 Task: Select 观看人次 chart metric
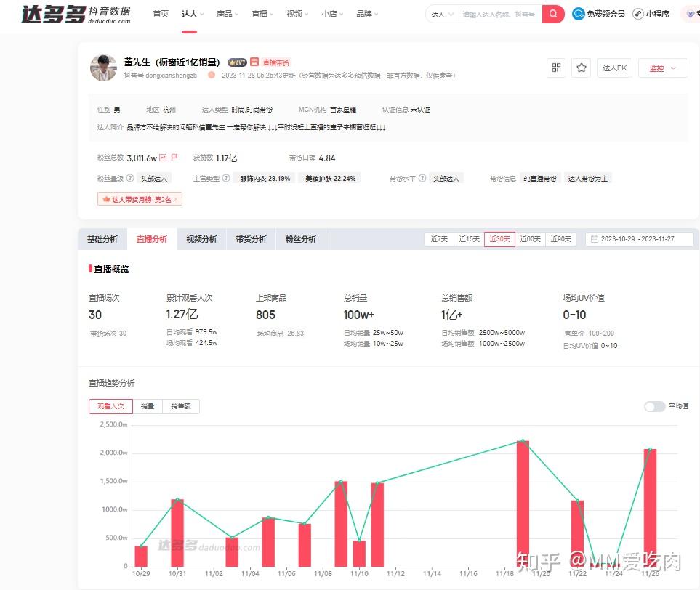coord(110,406)
